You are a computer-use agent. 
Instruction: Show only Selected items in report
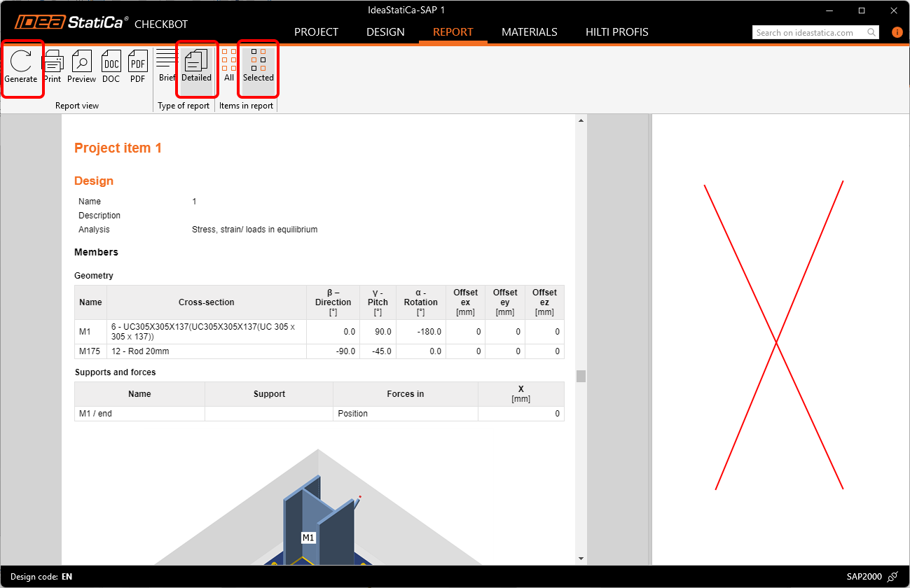(x=258, y=66)
